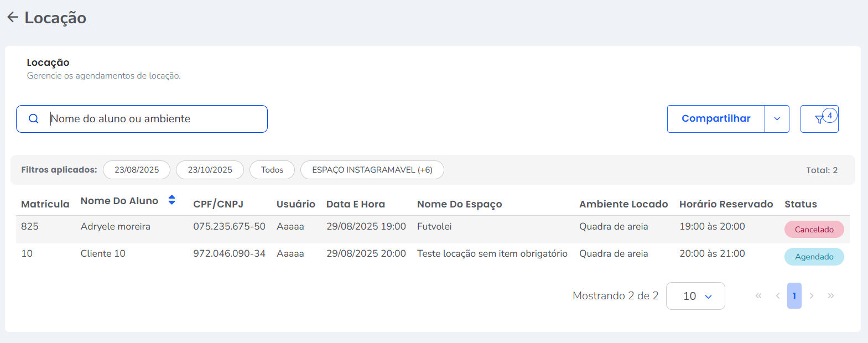
Task: Open the filter funnel button
Action: pos(819,119)
